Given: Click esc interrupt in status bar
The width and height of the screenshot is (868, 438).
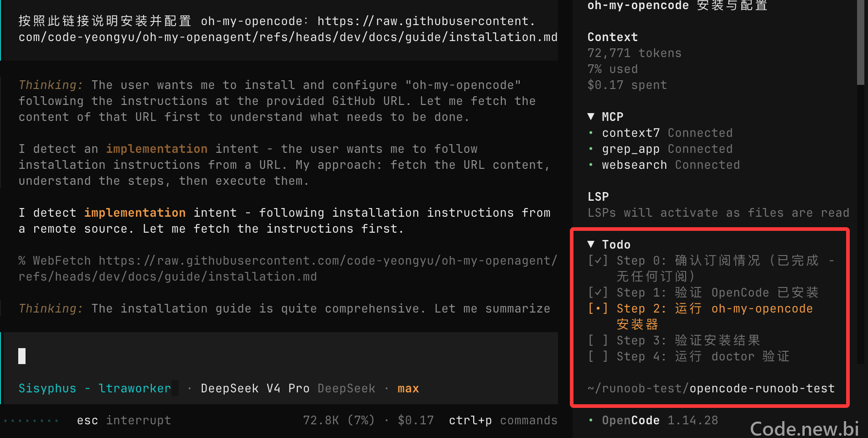Looking at the screenshot, I should [124, 420].
